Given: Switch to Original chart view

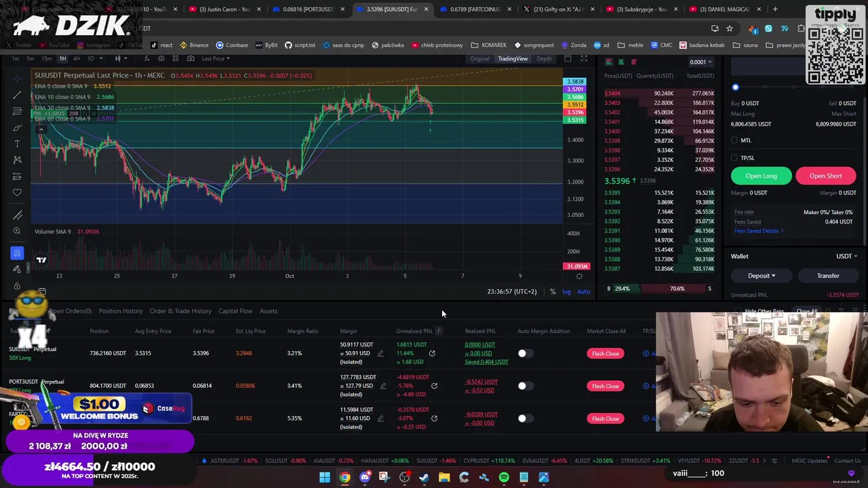Looking at the screenshot, I should click(479, 59).
